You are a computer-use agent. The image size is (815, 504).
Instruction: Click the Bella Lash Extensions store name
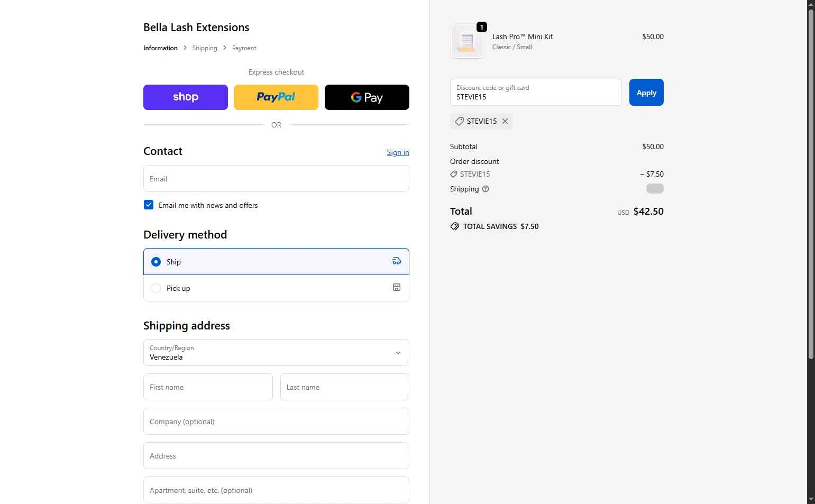click(x=196, y=28)
